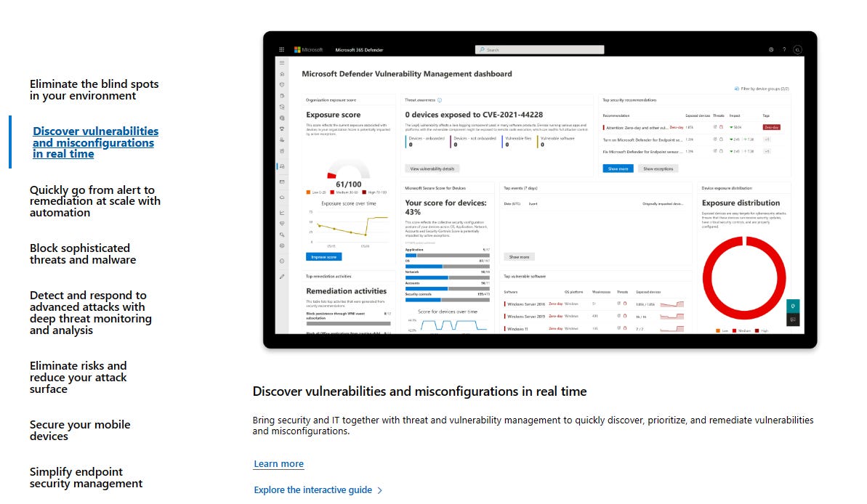This screenshot has height=504, width=867.
Task: Click blue Show more under security recommendations
Action: (x=618, y=168)
